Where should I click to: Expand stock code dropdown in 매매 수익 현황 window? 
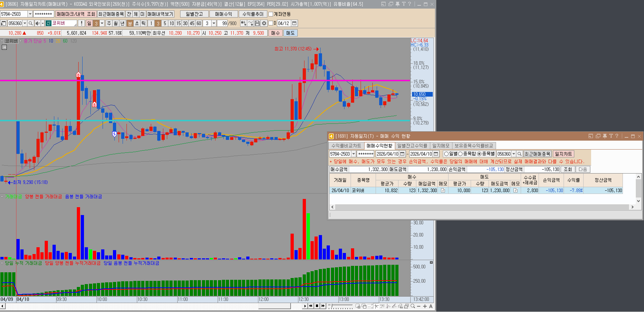[514, 154]
